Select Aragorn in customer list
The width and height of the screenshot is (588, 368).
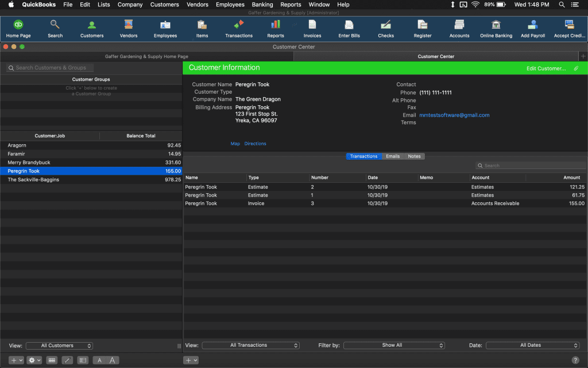pos(91,145)
